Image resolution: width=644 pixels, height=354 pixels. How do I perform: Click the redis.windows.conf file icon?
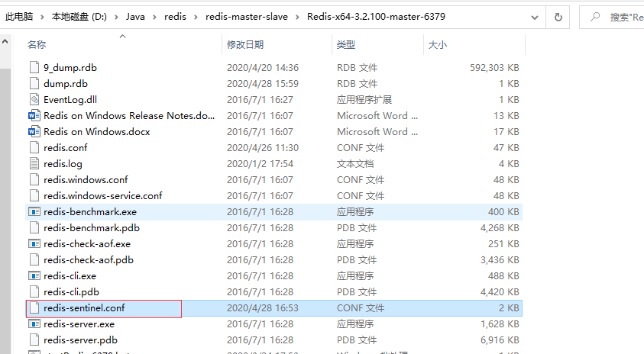click(34, 179)
